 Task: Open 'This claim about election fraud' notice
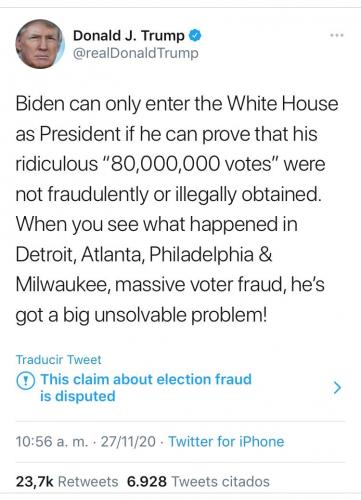tap(146, 379)
